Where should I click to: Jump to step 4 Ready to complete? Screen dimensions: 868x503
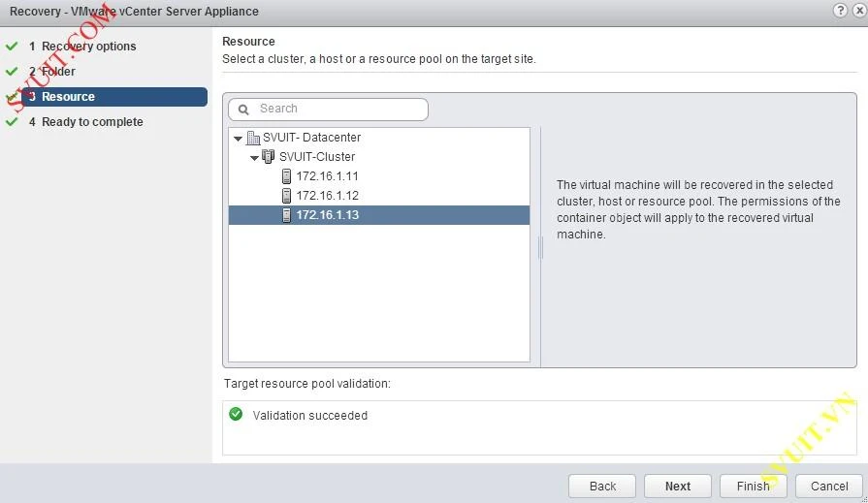click(x=85, y=122)
